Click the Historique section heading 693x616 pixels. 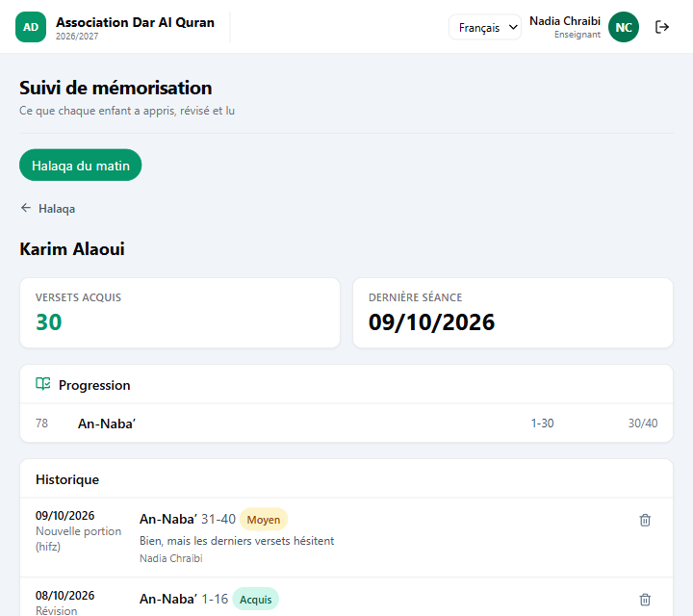pos(67,479)
